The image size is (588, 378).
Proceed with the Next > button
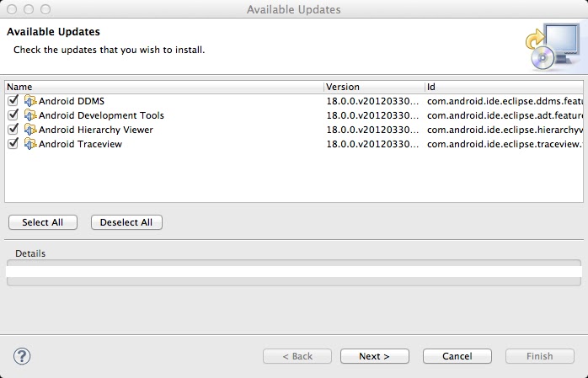(374, 356)
